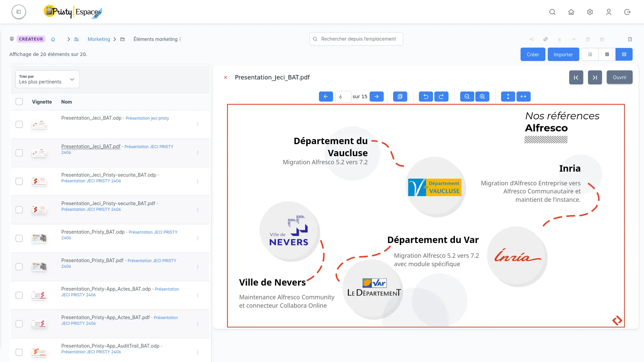Open actions menu for Presentation_Pristy_BAT.pdf
The height and width of the screenshot is (362, 644).
(x=198, y=267)
